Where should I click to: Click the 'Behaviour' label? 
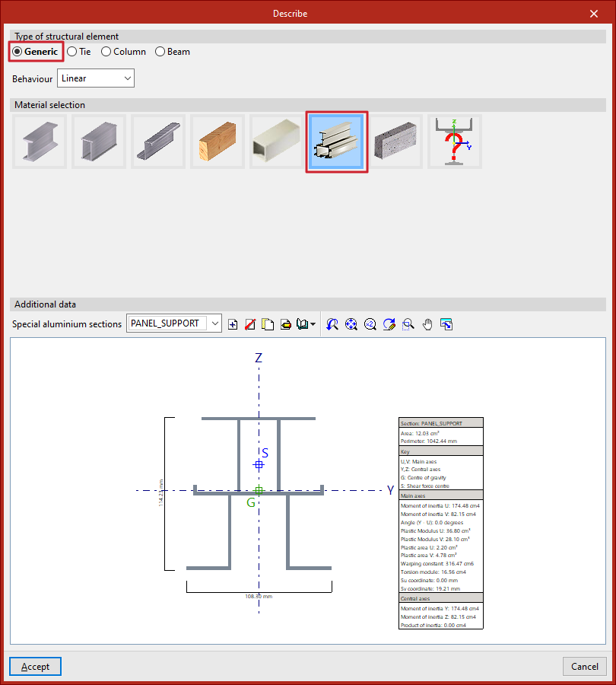click(32, 78)
